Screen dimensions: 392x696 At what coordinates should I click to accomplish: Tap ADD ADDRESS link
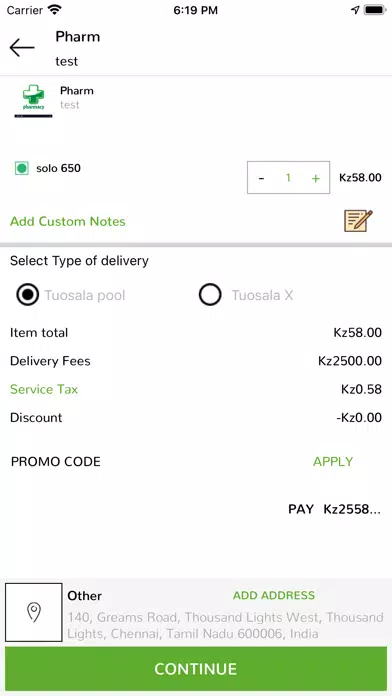pyautogui.click(x=274, y=595)
